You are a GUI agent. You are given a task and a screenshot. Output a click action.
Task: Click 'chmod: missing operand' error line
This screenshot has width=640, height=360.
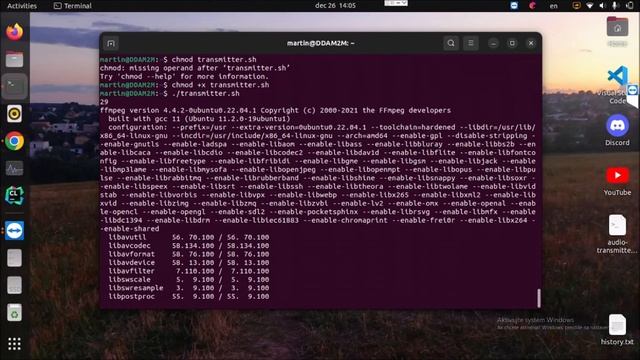point(195,68)
